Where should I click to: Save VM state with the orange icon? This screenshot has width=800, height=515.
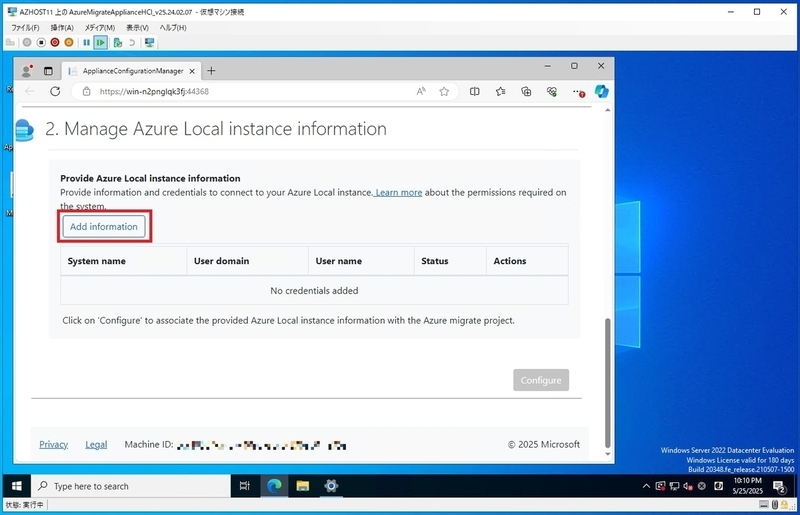coord(69,42)
